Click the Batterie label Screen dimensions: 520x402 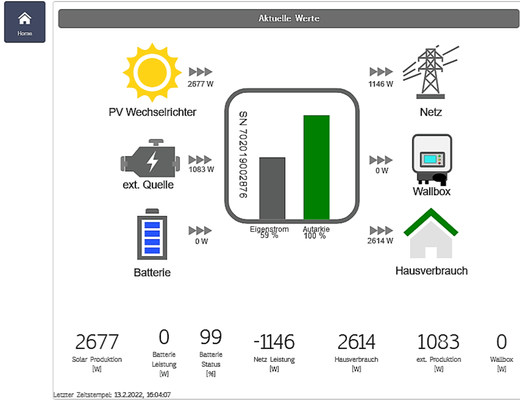coord(152,273)
